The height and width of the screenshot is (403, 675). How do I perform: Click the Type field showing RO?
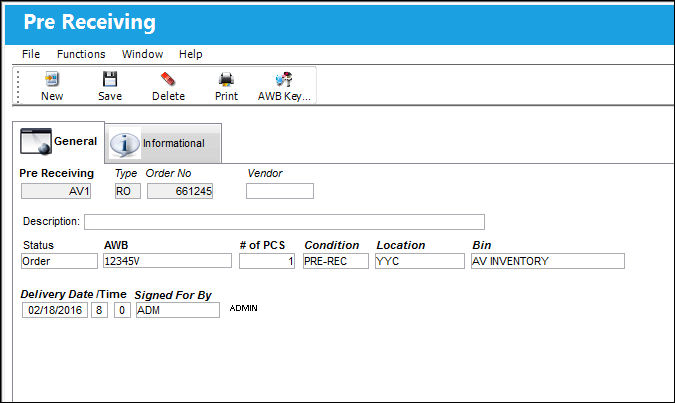point(127,191)
